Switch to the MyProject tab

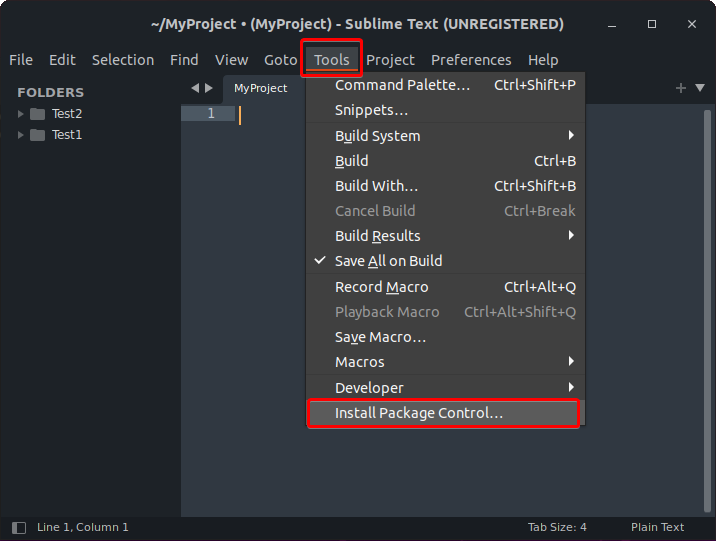point(261,88)
